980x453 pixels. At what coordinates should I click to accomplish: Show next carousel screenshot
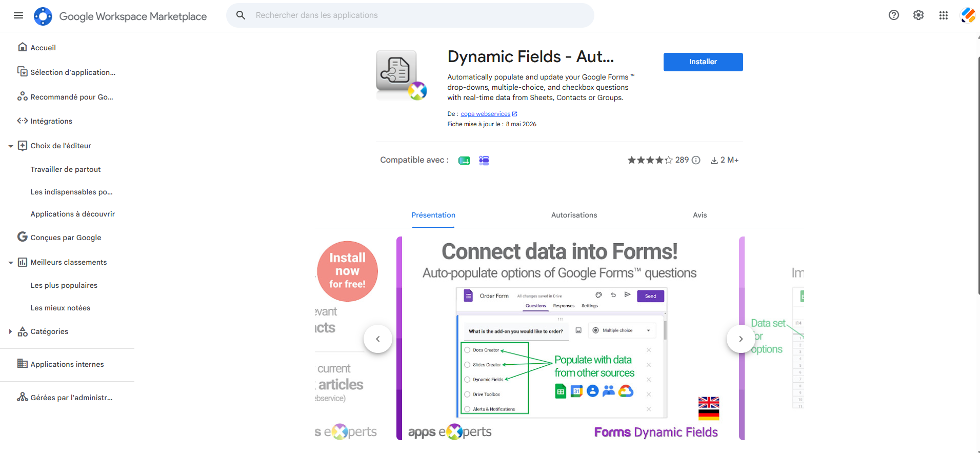tap(741, 339)
